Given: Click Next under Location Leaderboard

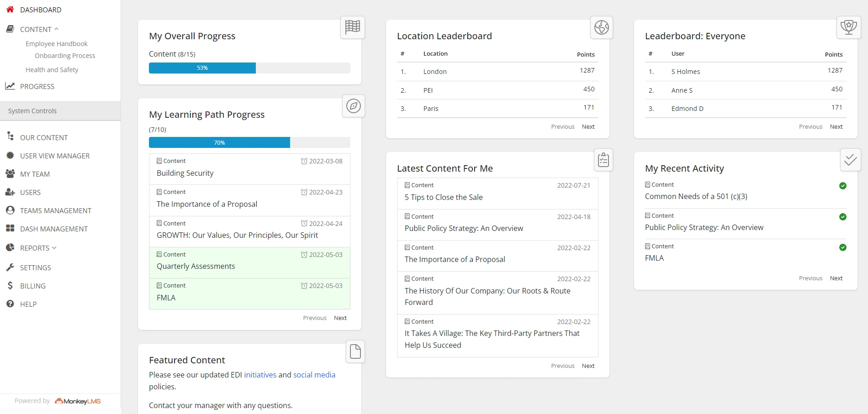Looking at the screenshot, I should [588, 127].
